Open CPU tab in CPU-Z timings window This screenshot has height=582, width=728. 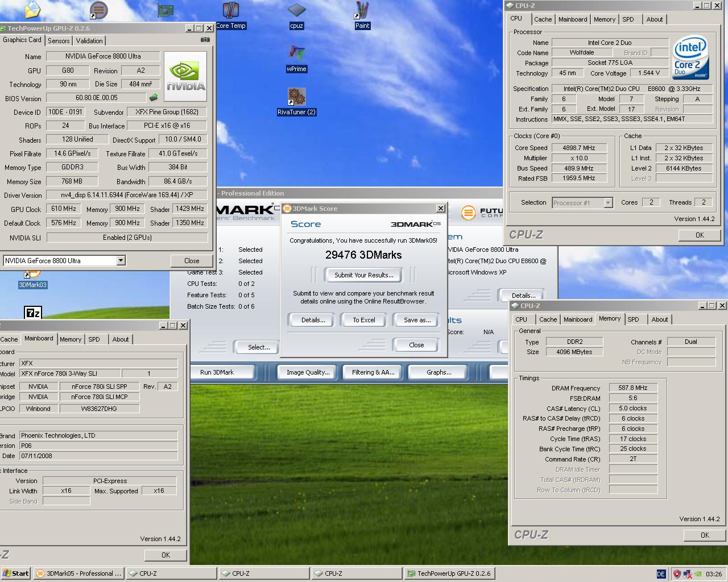(522, 319)
